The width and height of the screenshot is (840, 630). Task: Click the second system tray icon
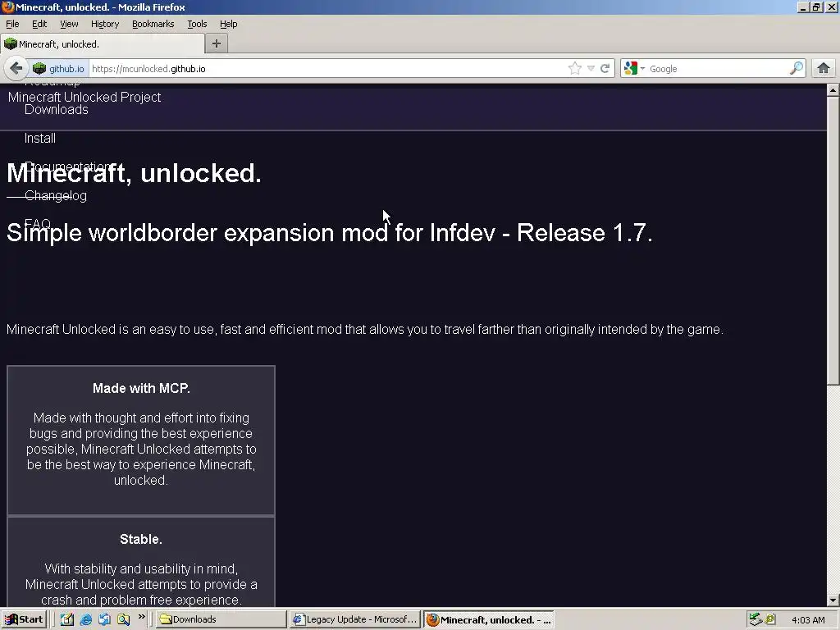(x=769, y=619)
